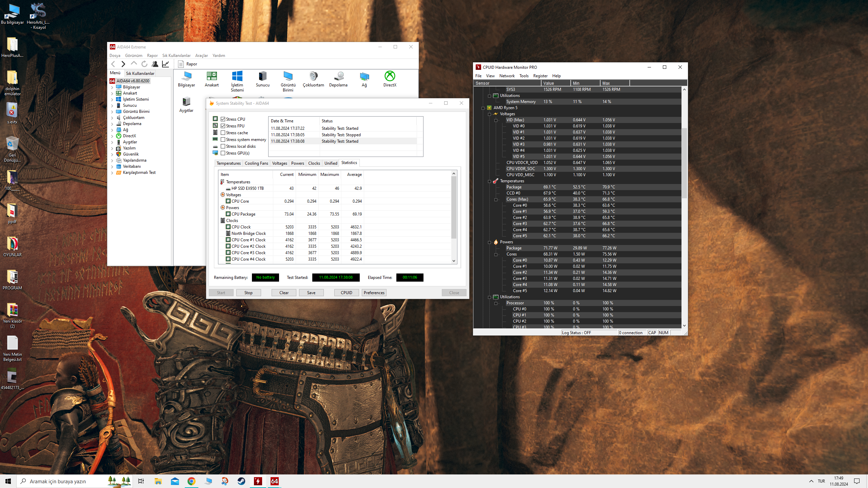The height and width of the screenshot is (488, 868).
Task: Toggle the Stress FPU checkbox
Action: pyautogui.click(x=223, y=126)
